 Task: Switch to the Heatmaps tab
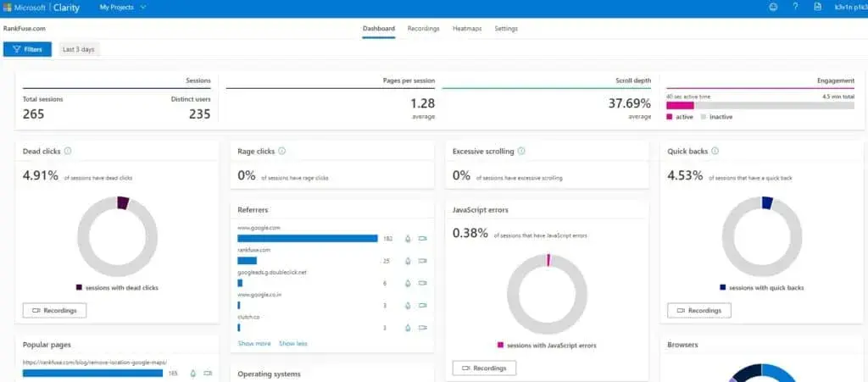[467, 28]
